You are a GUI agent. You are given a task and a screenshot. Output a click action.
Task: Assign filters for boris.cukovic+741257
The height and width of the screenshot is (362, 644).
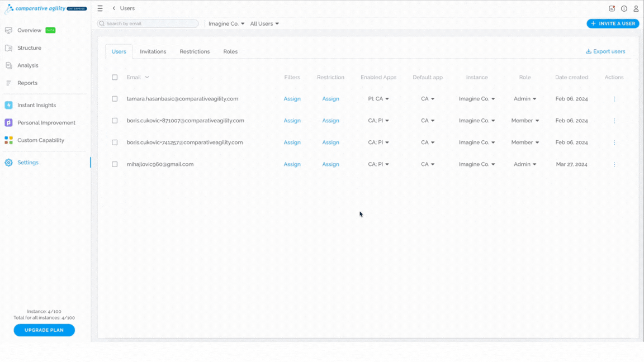(292, 142)
